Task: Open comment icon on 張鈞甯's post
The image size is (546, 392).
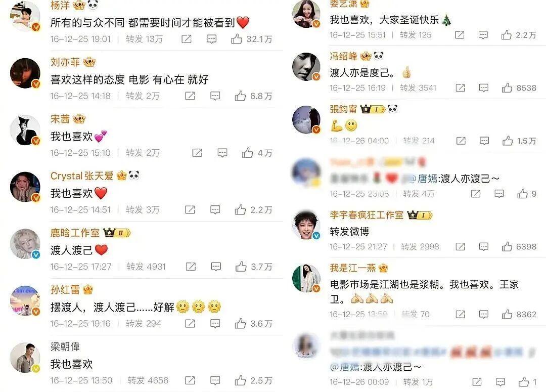Action: 484,141
